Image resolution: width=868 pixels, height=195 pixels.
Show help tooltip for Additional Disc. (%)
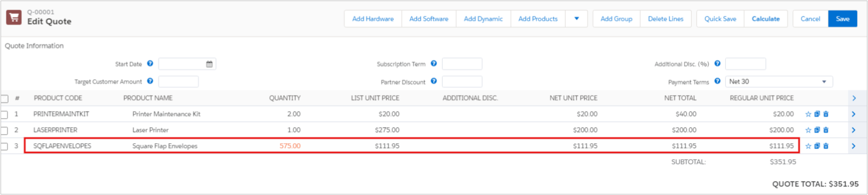tap(717, 64)
